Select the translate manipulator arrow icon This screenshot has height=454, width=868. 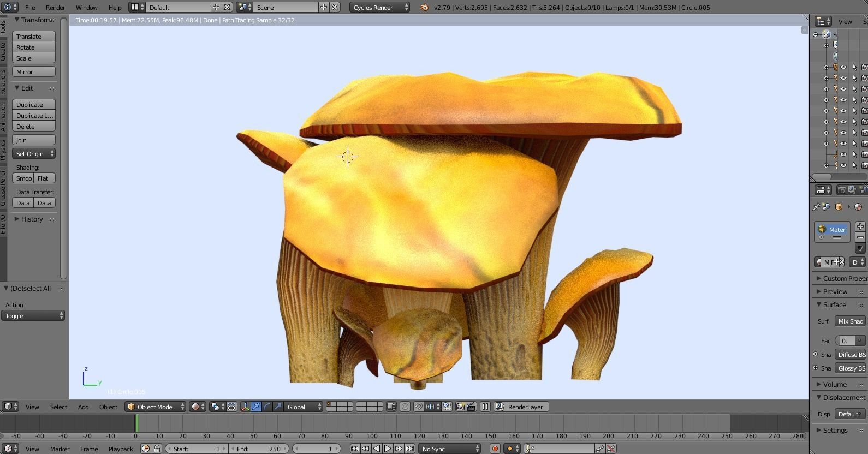tap(256, 407)
